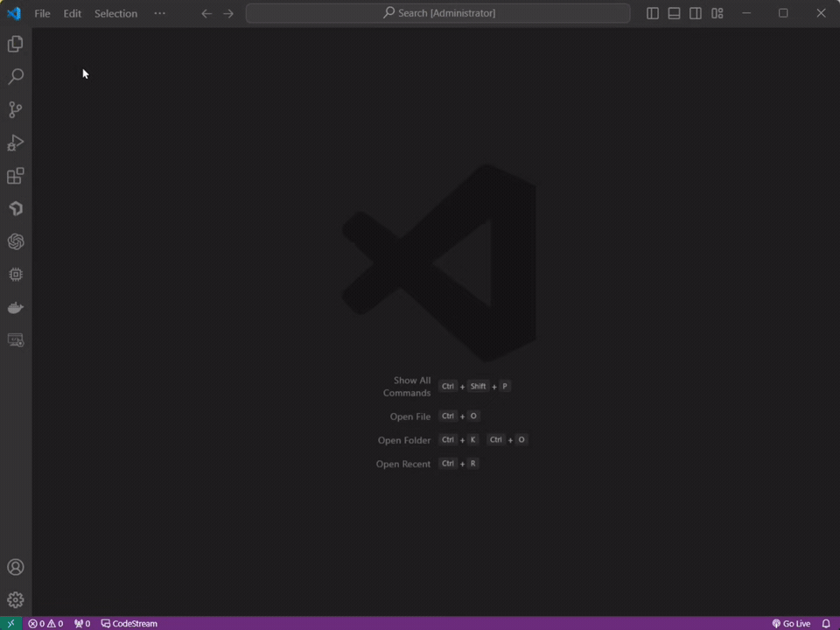The image size is (840, 630).
Task: Open Customize Layout button
Action: [717, 13]
